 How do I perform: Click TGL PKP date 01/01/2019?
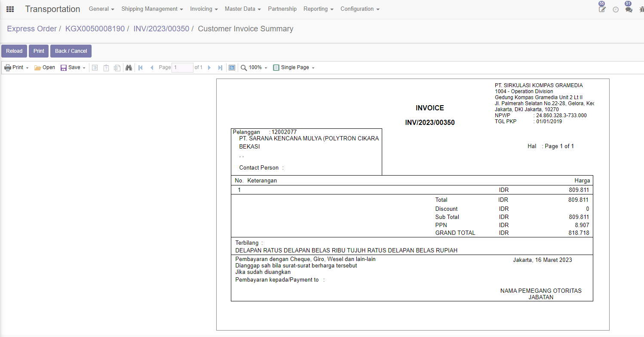(x=549, y=121)
